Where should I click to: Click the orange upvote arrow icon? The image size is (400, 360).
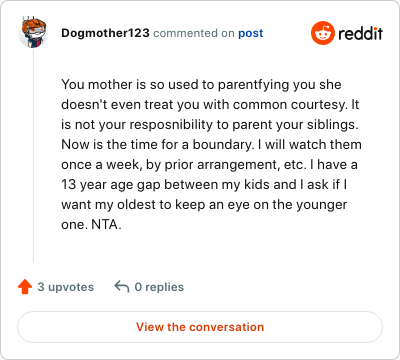coord(25,287)
